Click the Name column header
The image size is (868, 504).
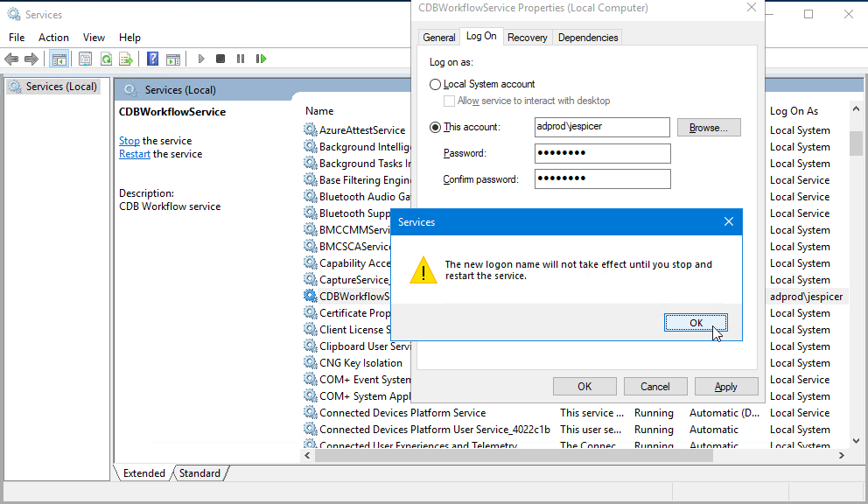[x=319, y=111]
